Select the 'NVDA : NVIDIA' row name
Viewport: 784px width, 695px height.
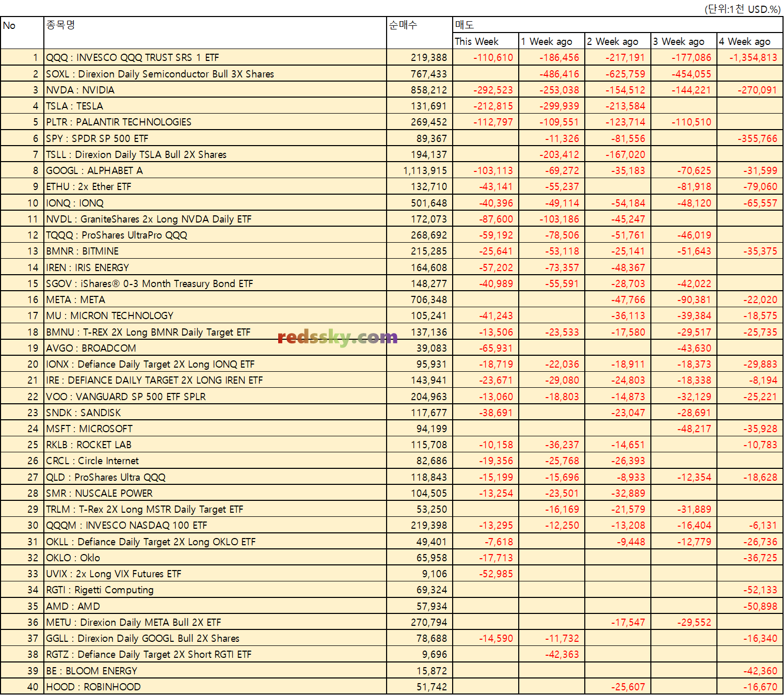pos(215,90)
